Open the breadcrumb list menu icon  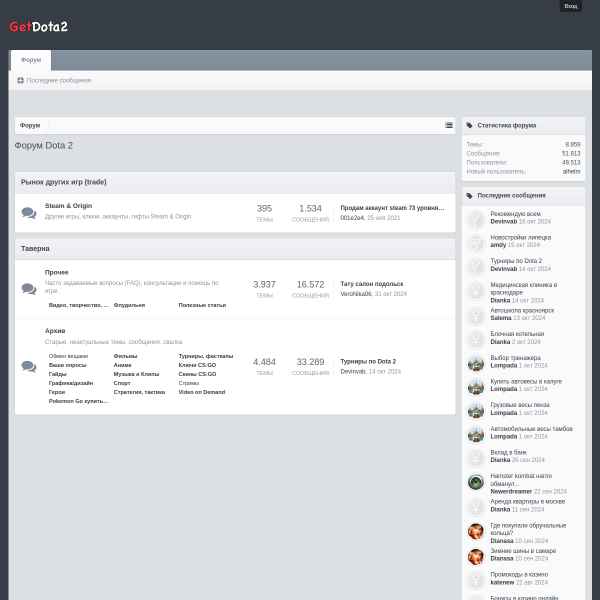tap(449, 125)
